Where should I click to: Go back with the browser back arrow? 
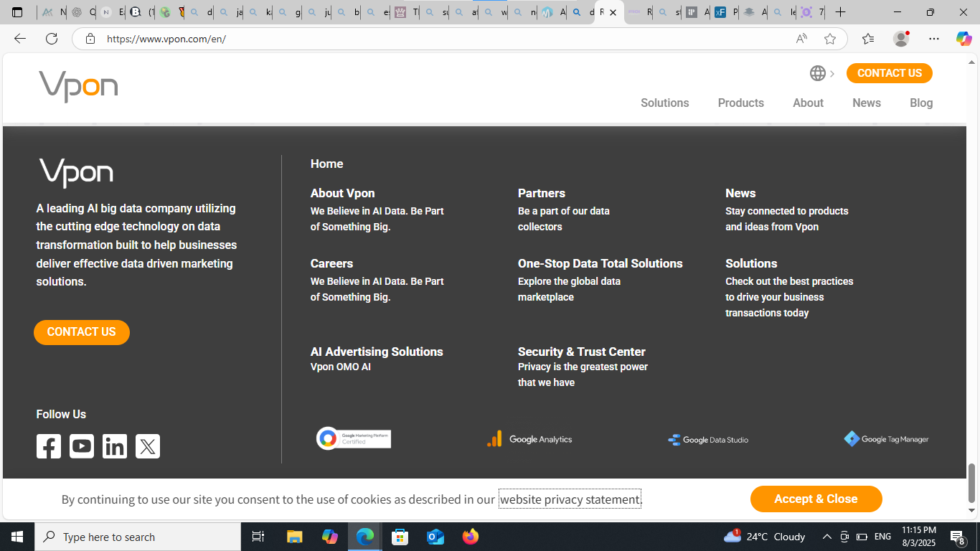20,39
